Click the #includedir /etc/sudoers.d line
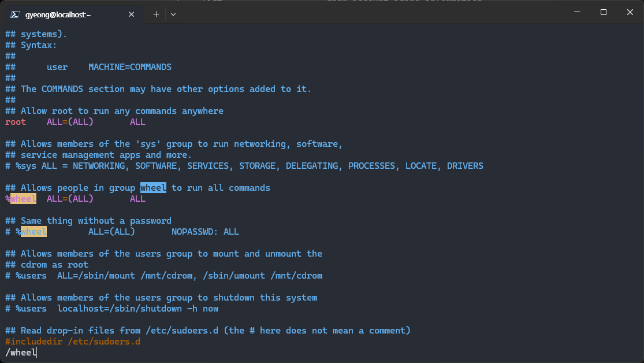Viewport: 644px width, 363px height. (73, 342)
